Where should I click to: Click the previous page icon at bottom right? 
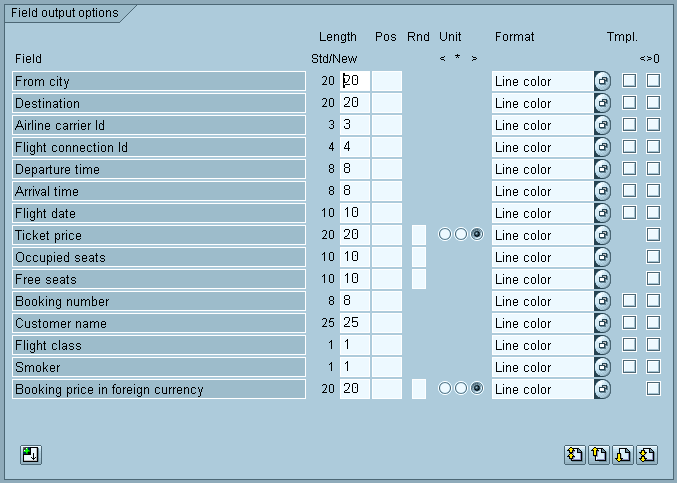tap(598, 455)
